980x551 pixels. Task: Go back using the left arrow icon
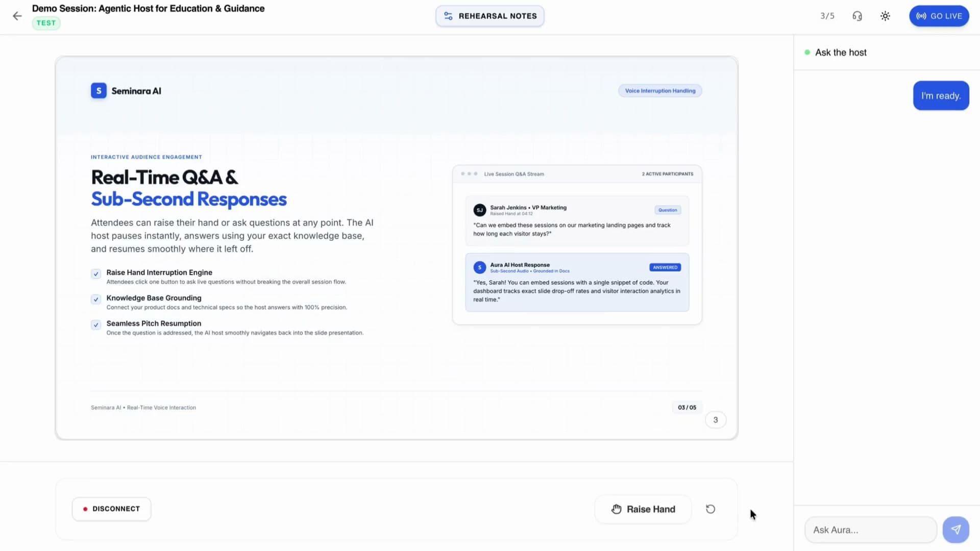coord(17,16)
